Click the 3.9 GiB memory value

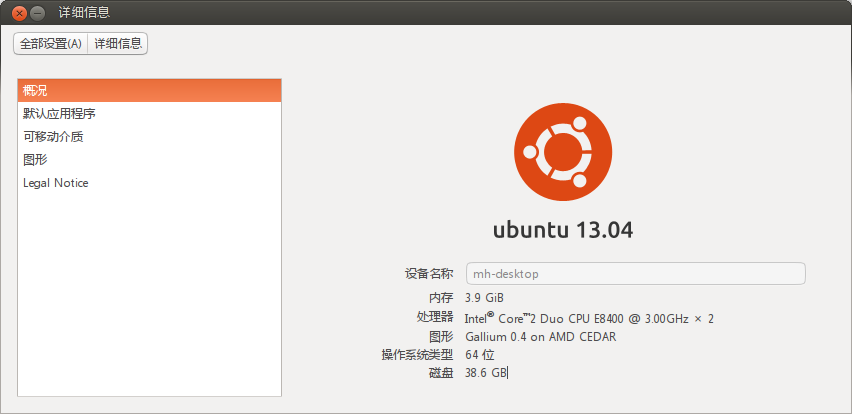point(485,298)
